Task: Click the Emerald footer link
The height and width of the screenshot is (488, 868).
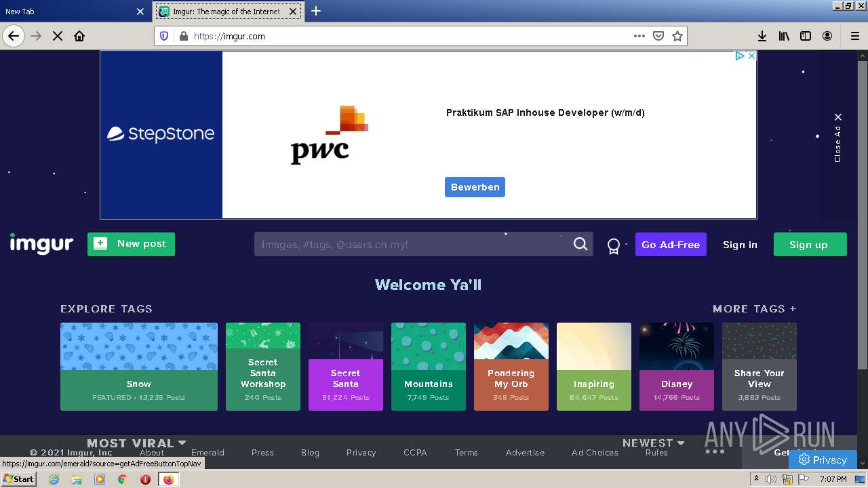Action: pyautogui.click(x=208, y=452)
